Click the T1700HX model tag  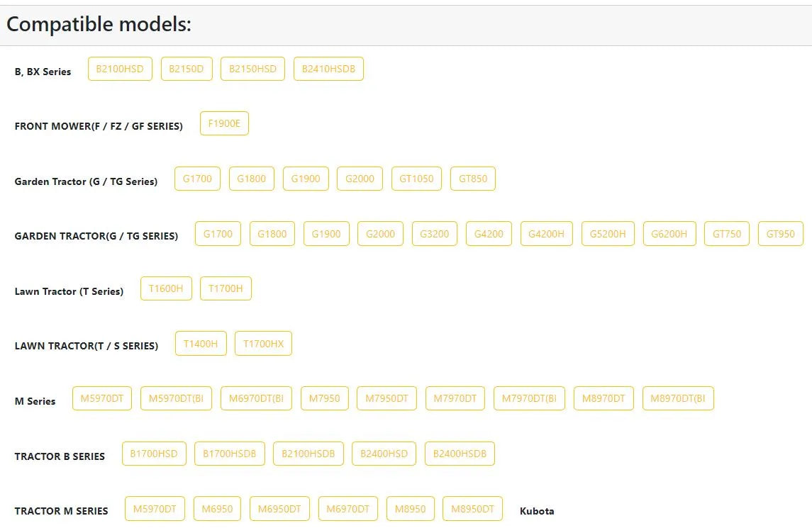(x=263, y=344)
